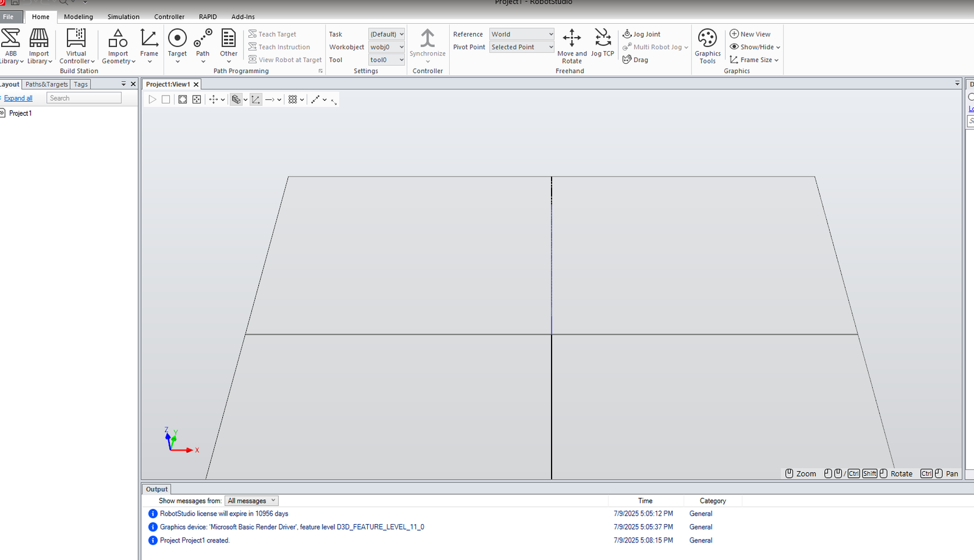Screen dimensions: 974x560
Task: Open the Import Library menu
Action: tap(39, 46)
